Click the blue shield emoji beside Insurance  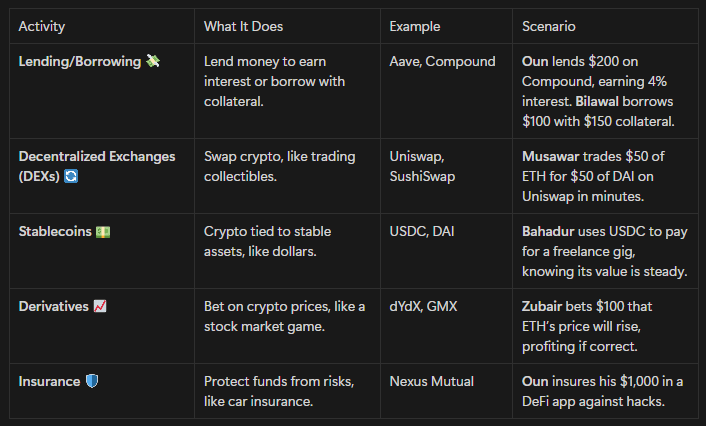(91, 381)
